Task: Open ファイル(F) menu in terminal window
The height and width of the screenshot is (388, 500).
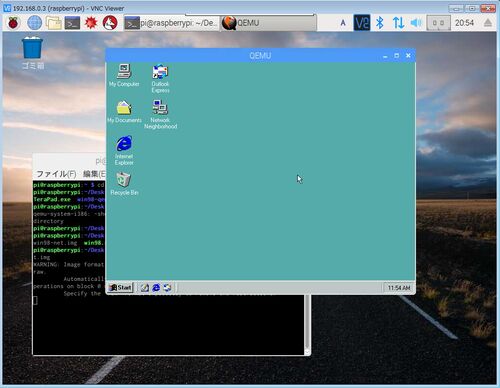Action: click(x=56, y=174)
